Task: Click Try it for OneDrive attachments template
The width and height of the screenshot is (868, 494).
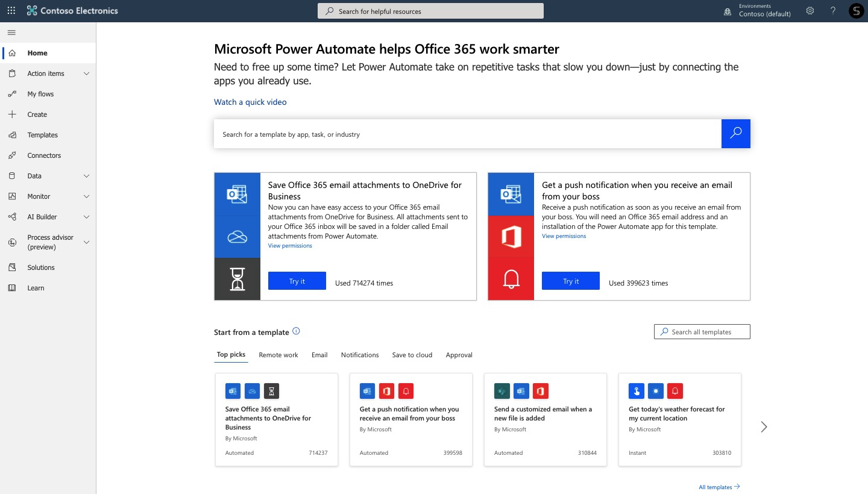Action: coord(297,281)
